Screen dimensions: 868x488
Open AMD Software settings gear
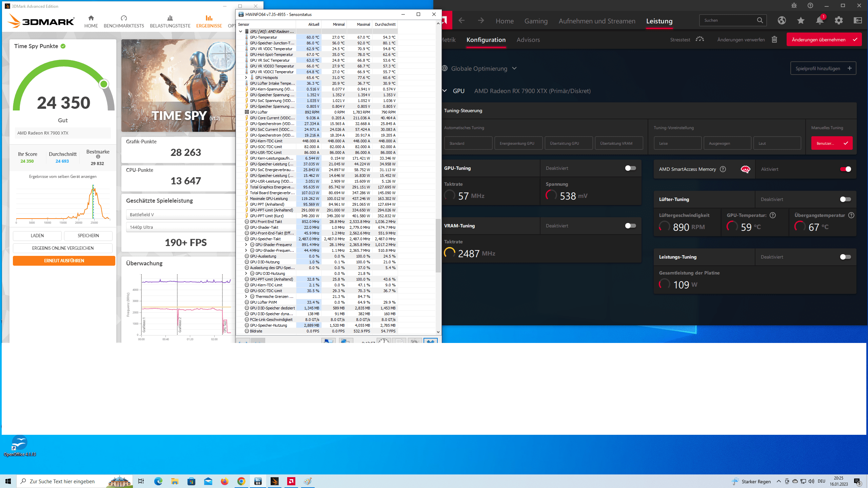tap(839, 21)
